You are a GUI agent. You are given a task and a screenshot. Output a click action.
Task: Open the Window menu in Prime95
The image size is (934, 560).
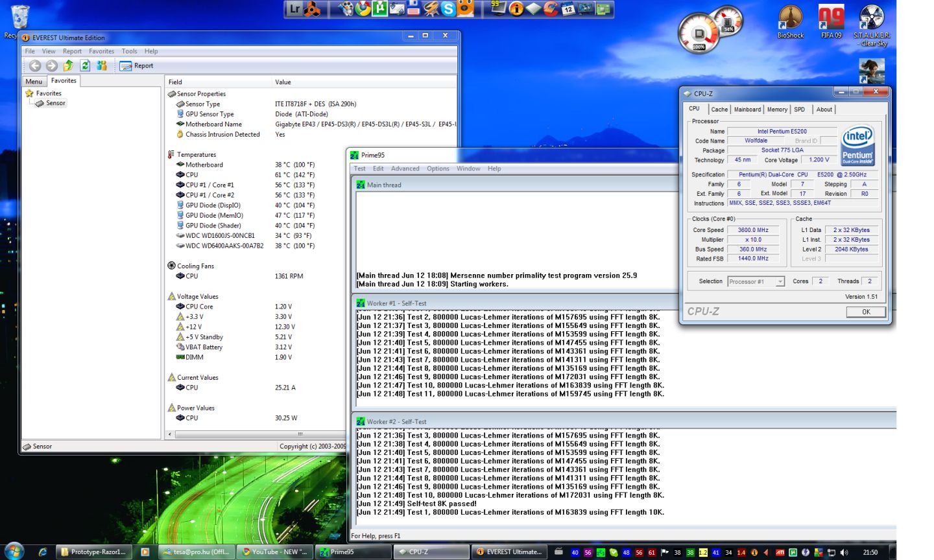(468, 169)
